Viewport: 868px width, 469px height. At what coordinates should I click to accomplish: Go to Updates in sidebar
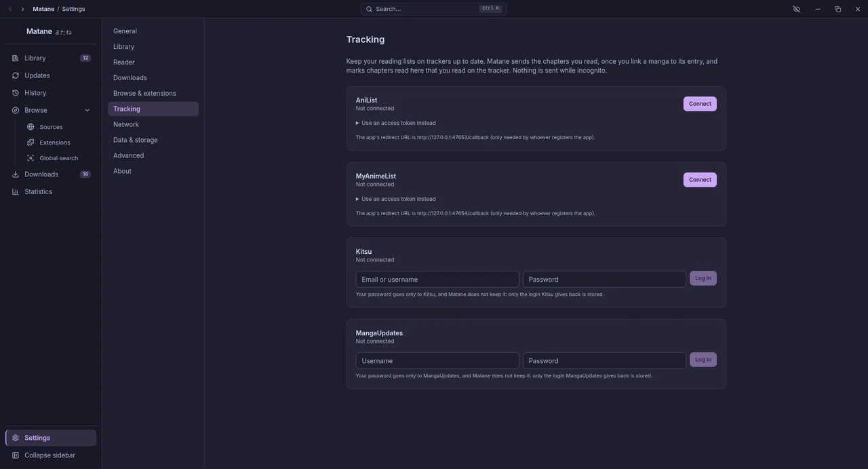point(51,75)
